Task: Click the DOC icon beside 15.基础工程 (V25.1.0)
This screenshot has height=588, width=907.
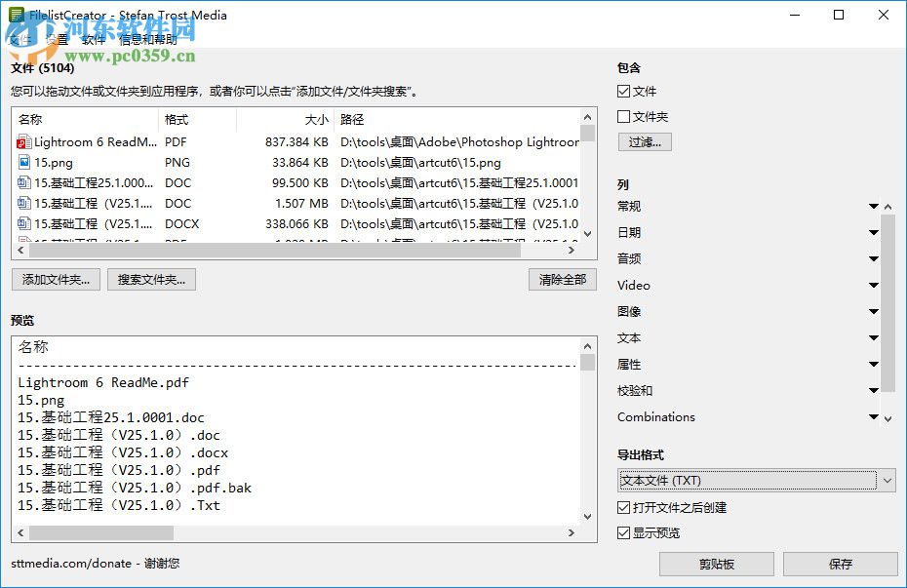Action: [21, 204]
